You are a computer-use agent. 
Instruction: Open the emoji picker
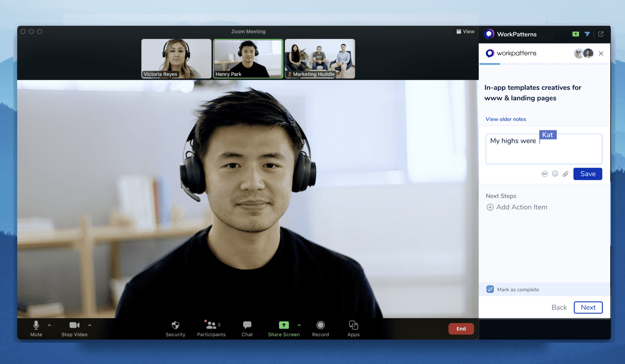click(x=555, y=174)
